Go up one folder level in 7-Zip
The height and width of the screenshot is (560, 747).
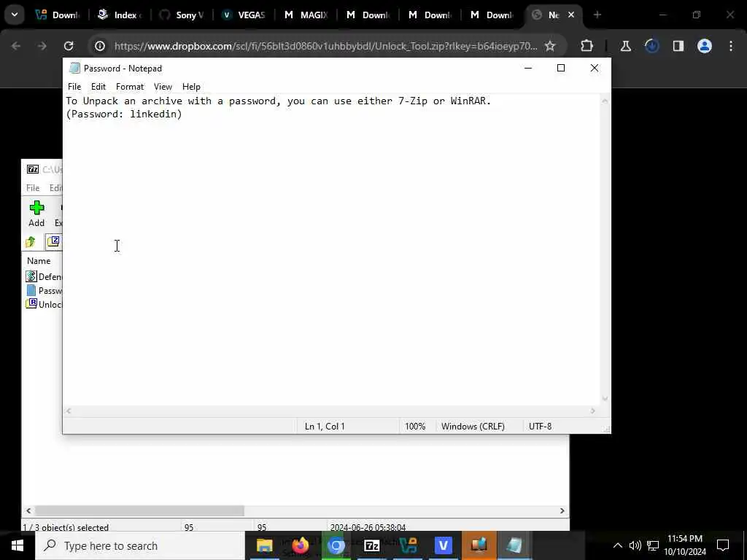tap(31, 242)
